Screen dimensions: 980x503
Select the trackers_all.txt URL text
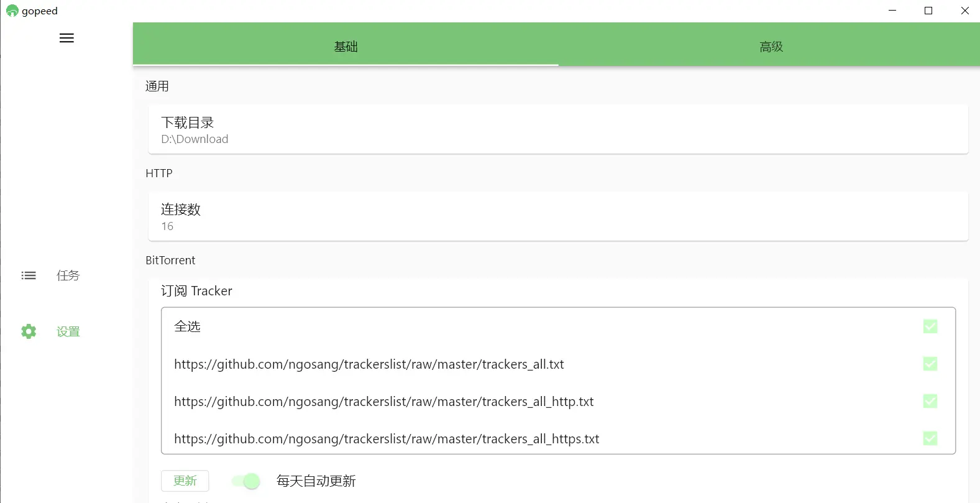pos(369,364)
